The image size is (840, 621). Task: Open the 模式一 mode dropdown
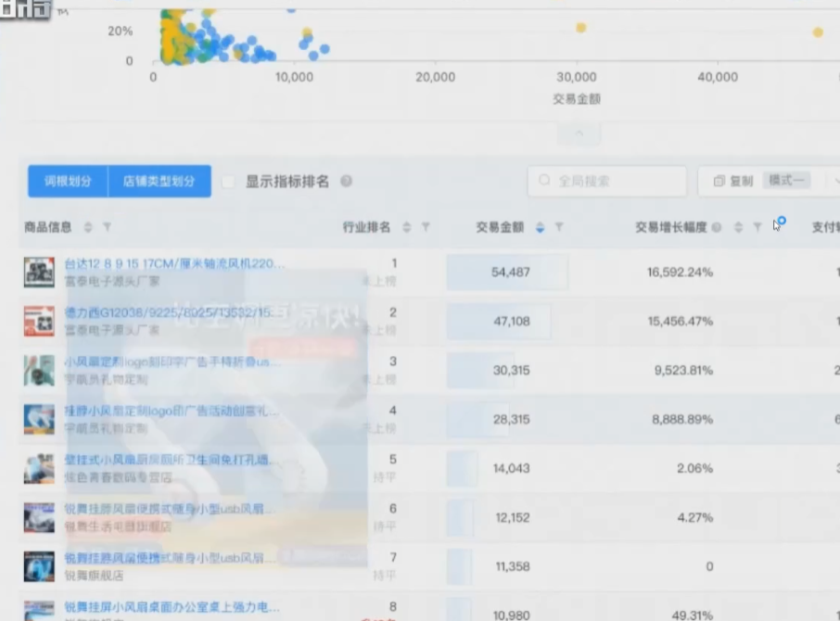pyautogui.click(x=787, y=181)
